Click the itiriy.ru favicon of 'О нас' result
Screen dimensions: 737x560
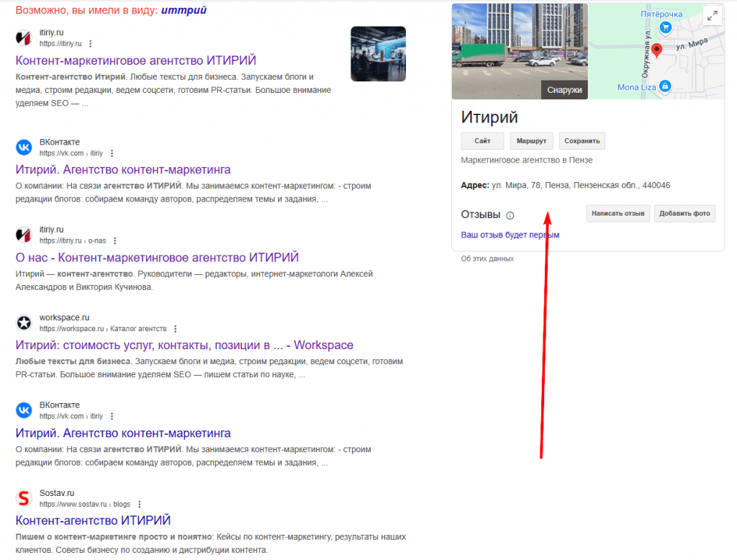pos(24,235)
